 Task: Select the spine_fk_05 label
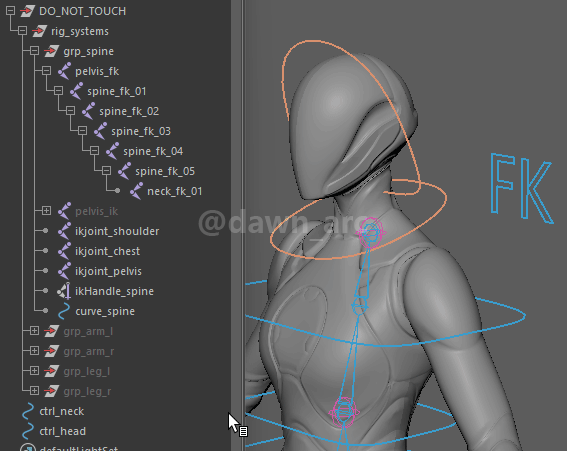pos(165,171)
